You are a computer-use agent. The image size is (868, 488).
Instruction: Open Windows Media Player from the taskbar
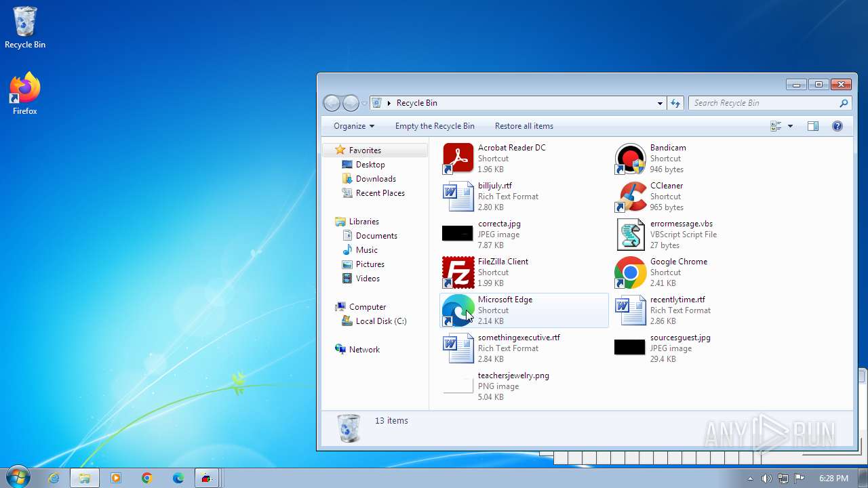tap(116, 478)
